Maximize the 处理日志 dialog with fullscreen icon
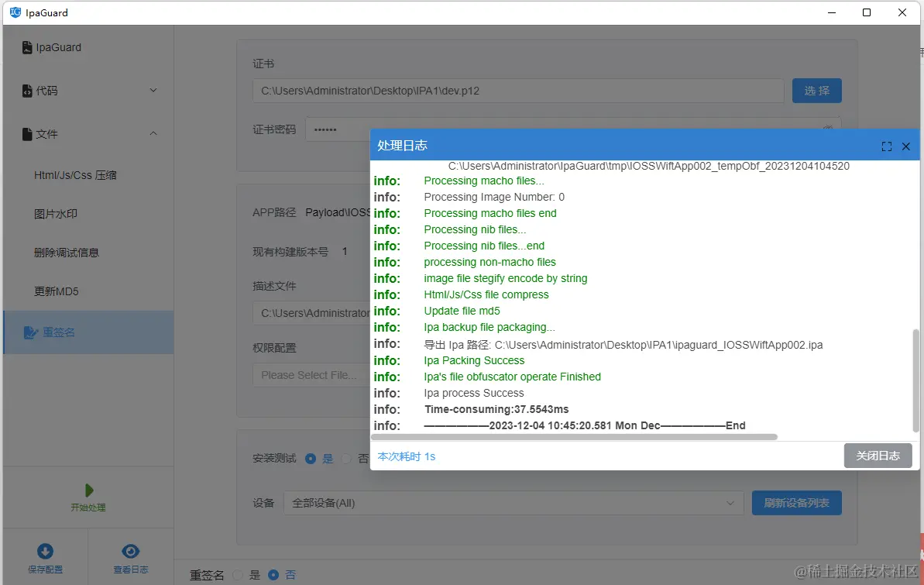Screen dimensions: 924x585 coord(886,146)
